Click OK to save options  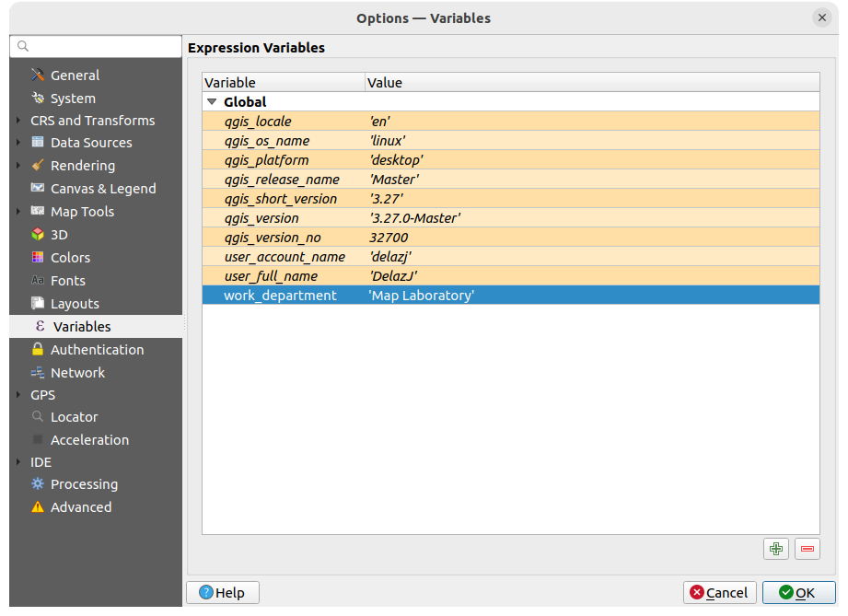tap(799, 592)
